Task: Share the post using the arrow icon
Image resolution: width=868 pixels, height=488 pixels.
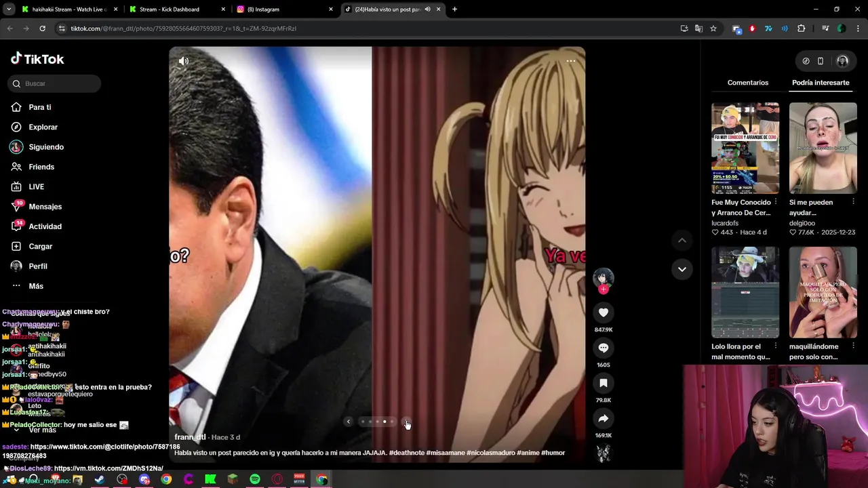Action: click(x=603, y=418)
